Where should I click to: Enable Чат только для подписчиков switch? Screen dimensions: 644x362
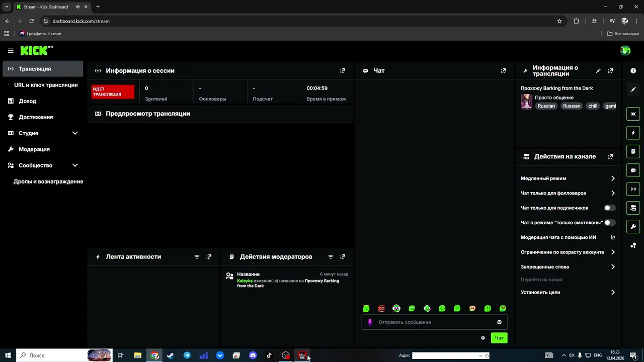609,208
